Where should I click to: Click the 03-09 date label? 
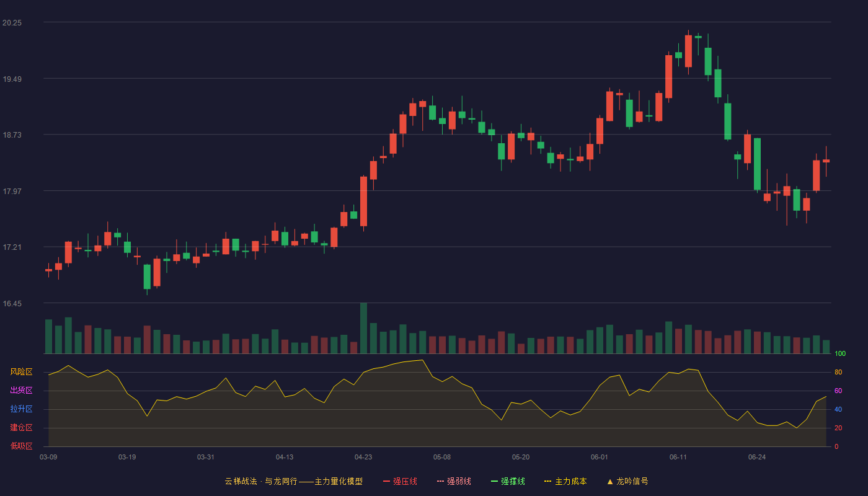[x=48, y=457]
